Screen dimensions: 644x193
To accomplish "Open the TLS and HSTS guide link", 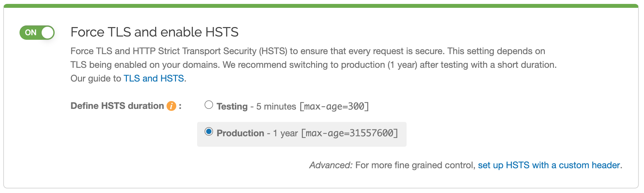I will 154,78.
